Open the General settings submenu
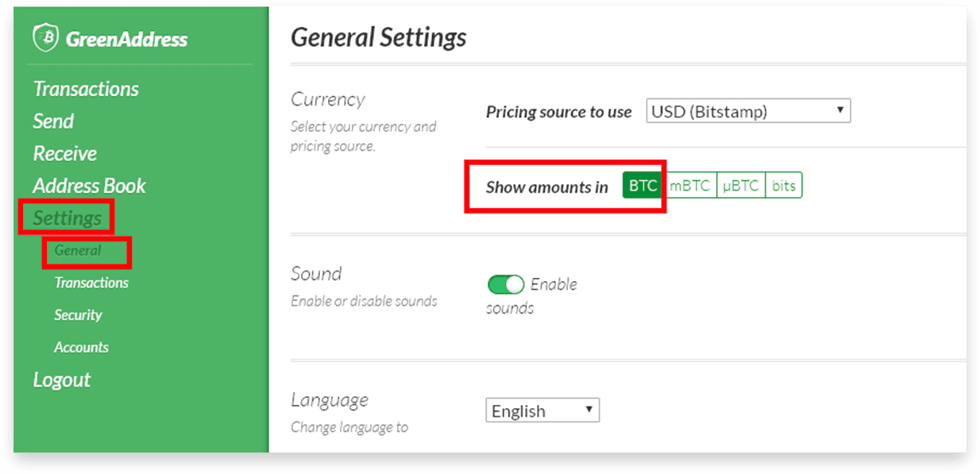The width and height of the screenshot is (980, 474). [78, 251]
